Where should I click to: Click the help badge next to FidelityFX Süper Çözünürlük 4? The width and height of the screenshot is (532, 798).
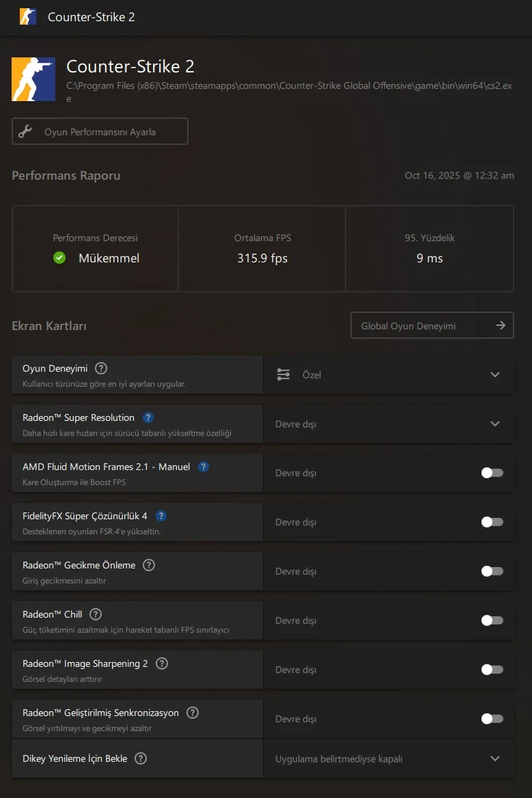pyautogui.click(x=161, y=516)
